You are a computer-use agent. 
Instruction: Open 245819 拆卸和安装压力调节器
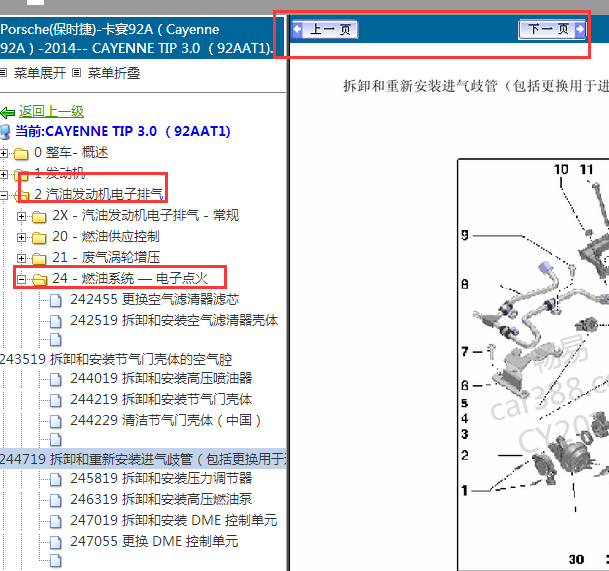click(161, 478)
